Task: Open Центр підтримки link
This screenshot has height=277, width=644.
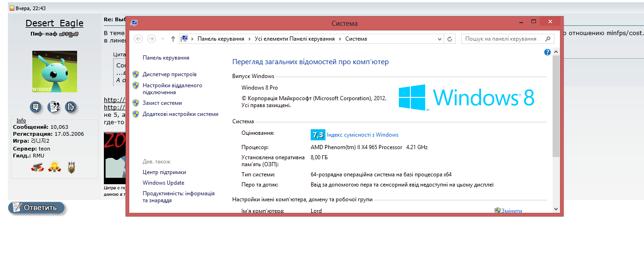Action: pyautogui.click(x=164, y=172)
